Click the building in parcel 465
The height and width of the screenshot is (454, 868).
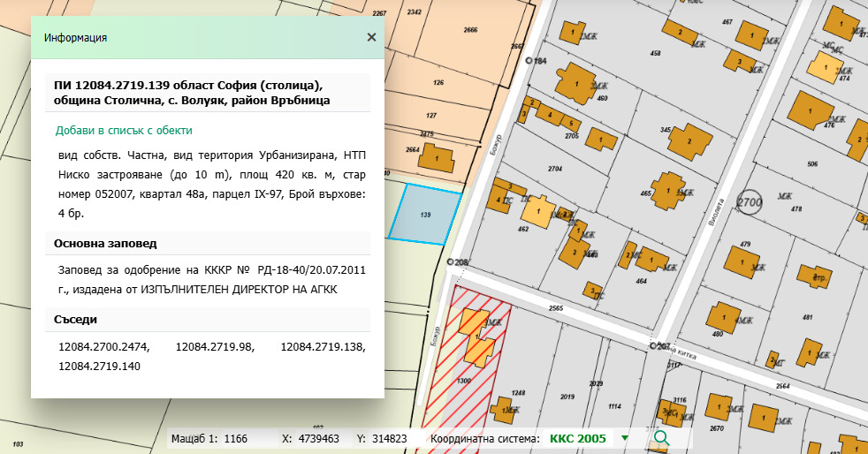pyautogui.click(x=668, y=191)
